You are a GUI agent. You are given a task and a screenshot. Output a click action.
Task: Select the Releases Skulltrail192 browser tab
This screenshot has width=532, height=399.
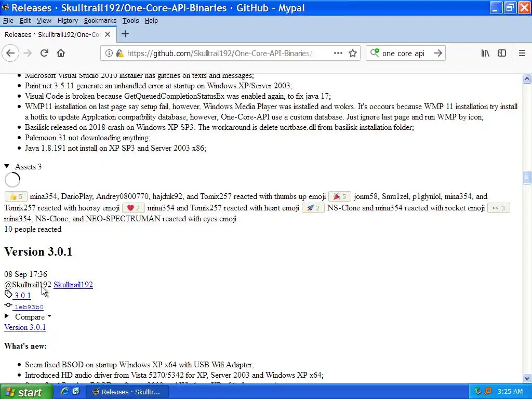pyautogui.click(x=58, y=34)
